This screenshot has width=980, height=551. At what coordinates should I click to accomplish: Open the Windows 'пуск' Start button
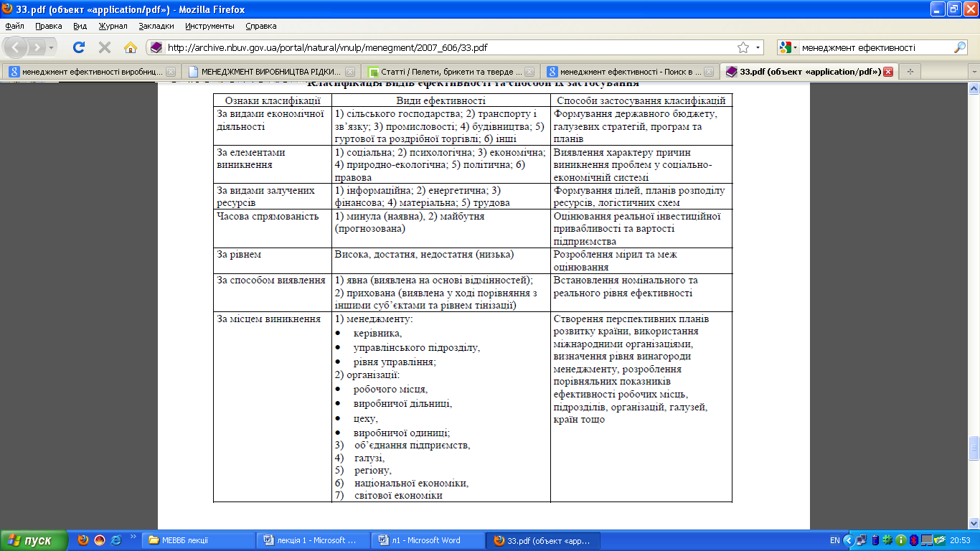[34, 540]
